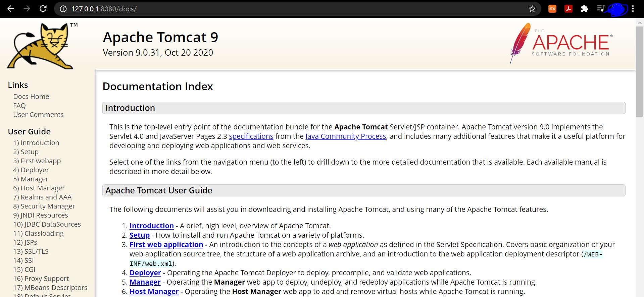This screenshot has height=297, width=644.
Task: Click the page's vertical scrollbar thumb
Action: tap(640, 71)
